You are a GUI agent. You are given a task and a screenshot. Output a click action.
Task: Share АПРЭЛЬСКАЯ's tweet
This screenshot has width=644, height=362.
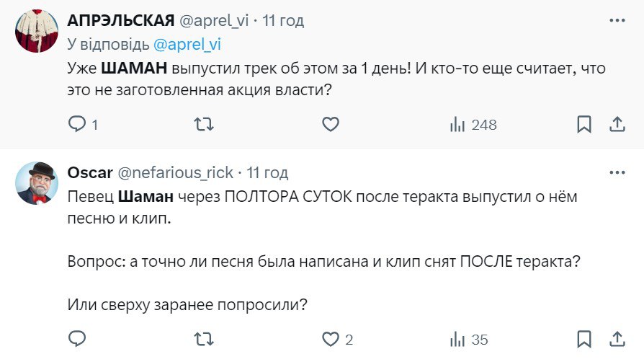point(617,125)
